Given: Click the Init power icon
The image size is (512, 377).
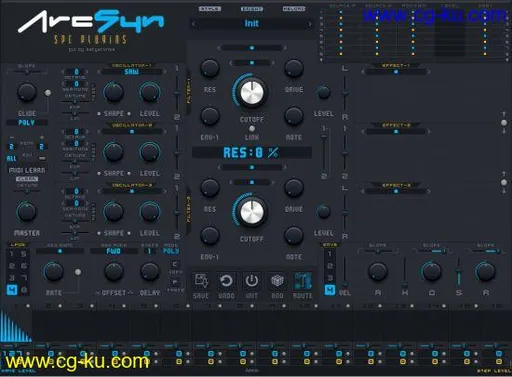Looking at the screenshot, I should pos(252,281).
